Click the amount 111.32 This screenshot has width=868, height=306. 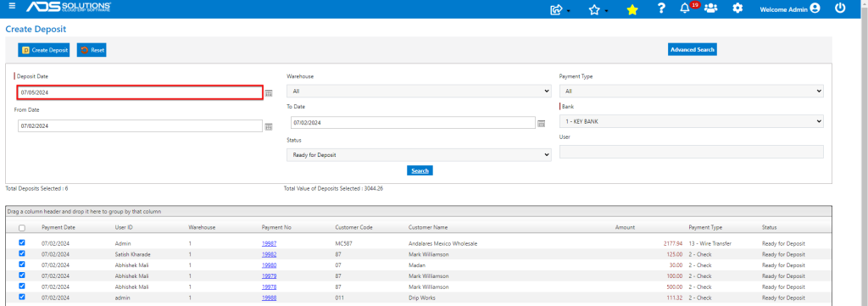click(674, 298)
